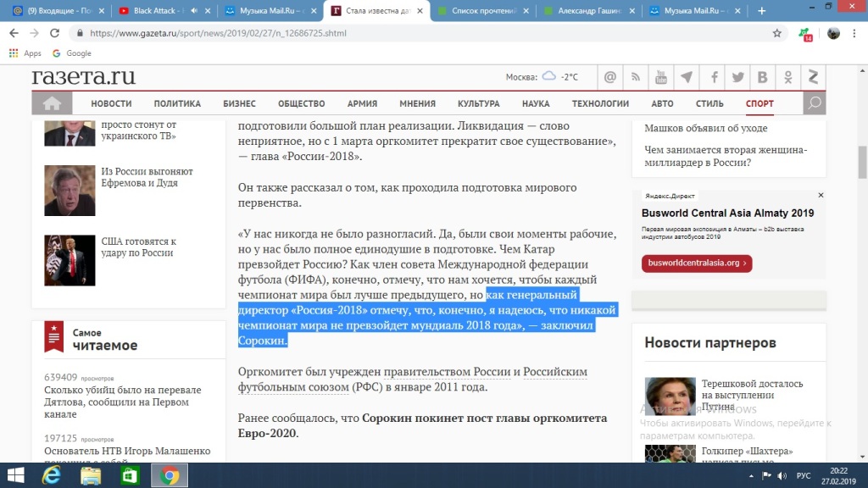Click the page vertical scrollbar thumb

(862, 162)
